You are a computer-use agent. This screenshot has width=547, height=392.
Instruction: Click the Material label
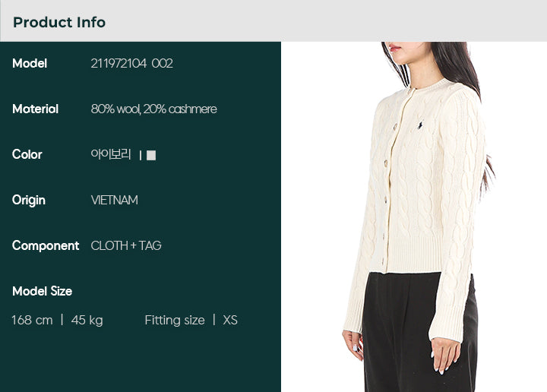35,109
